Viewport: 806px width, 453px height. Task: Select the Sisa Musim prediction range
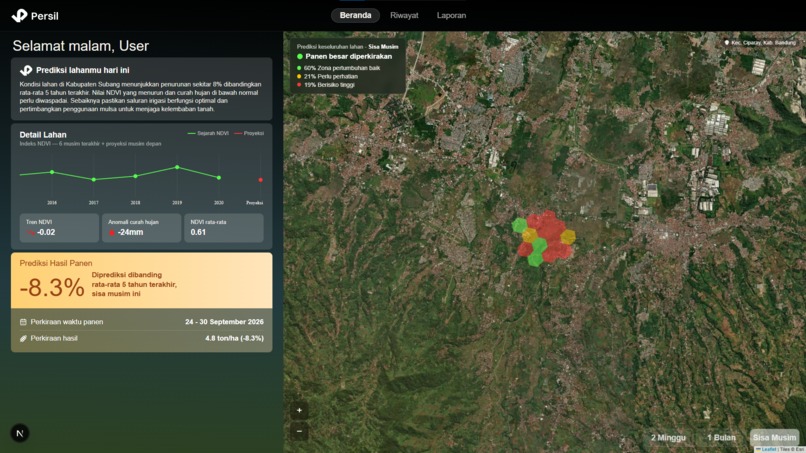point(774,438)
